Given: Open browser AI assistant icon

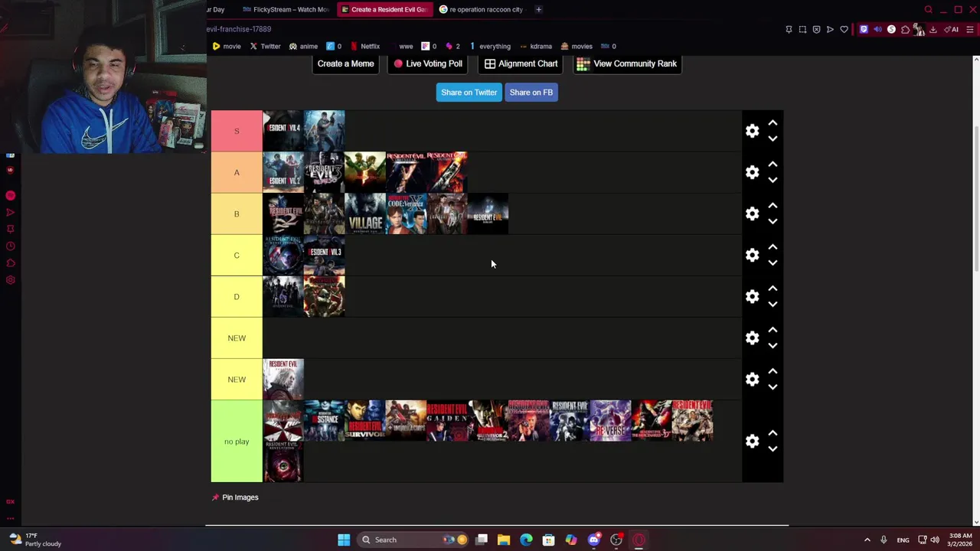Looking at the screenshot, I should [x=952, y=29].
